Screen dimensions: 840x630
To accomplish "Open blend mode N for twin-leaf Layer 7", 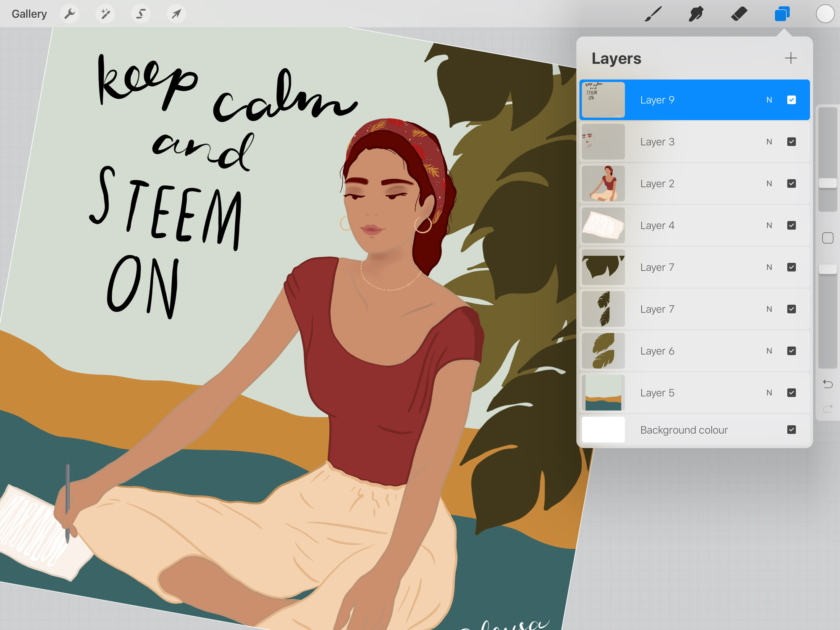I will [x=769, y=309].
